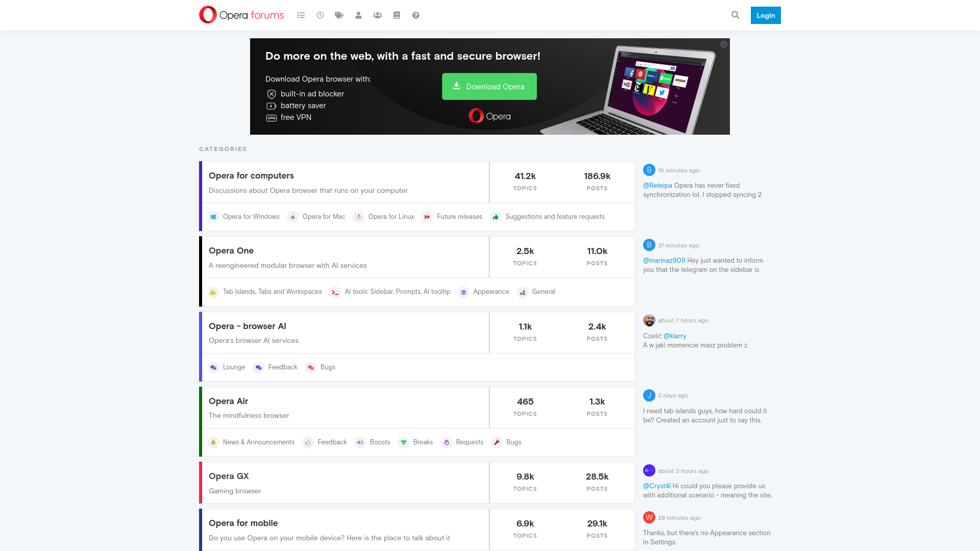Open the Opera for computers category
The width and height of the screenshot is (980, 551).
pos(251,176)
